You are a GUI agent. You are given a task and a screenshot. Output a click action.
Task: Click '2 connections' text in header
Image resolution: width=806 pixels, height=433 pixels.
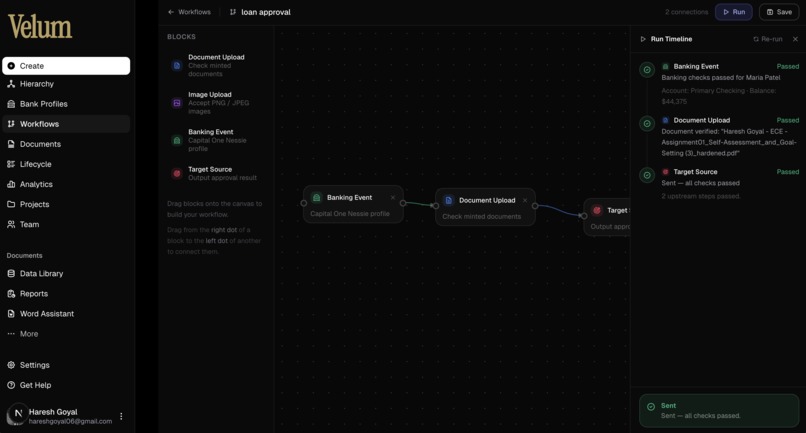(686, 12)
